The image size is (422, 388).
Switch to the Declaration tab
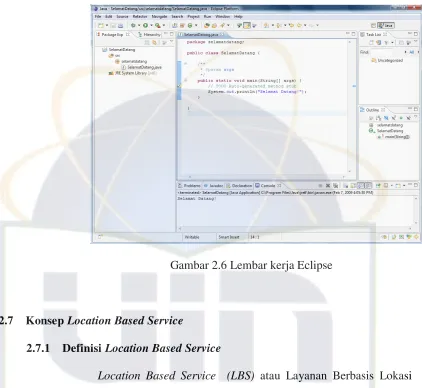[x=239, y=185]
